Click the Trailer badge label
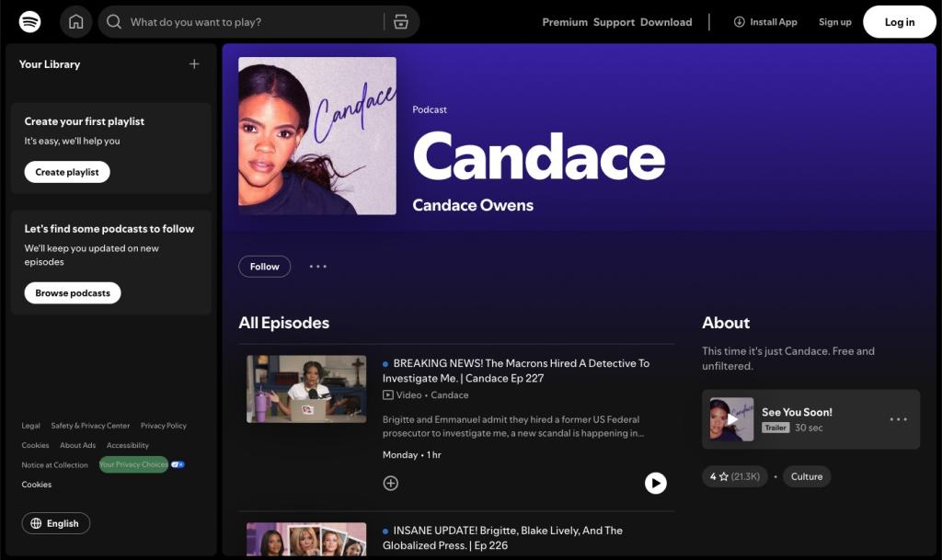The width and height of the screenshot is (942, 560). [x=775, y=428]
